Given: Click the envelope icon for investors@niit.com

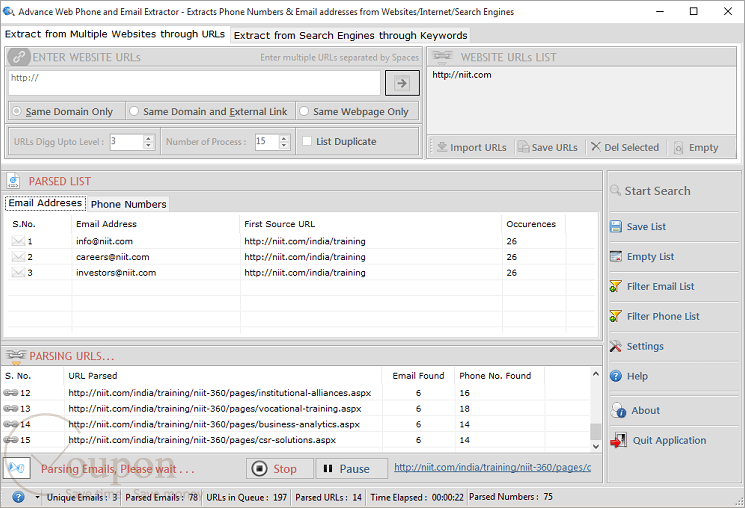Looking at the screenshot, I should click(18, 272).
